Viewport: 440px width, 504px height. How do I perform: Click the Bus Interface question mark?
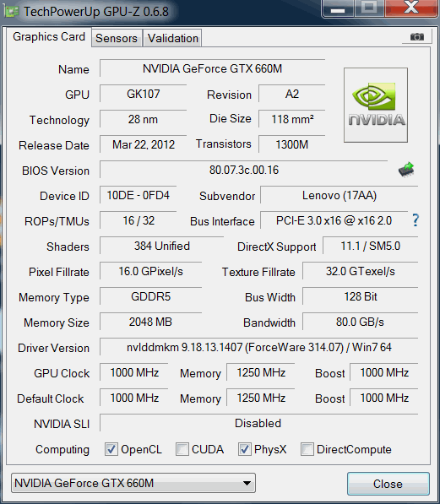[416, 220]
